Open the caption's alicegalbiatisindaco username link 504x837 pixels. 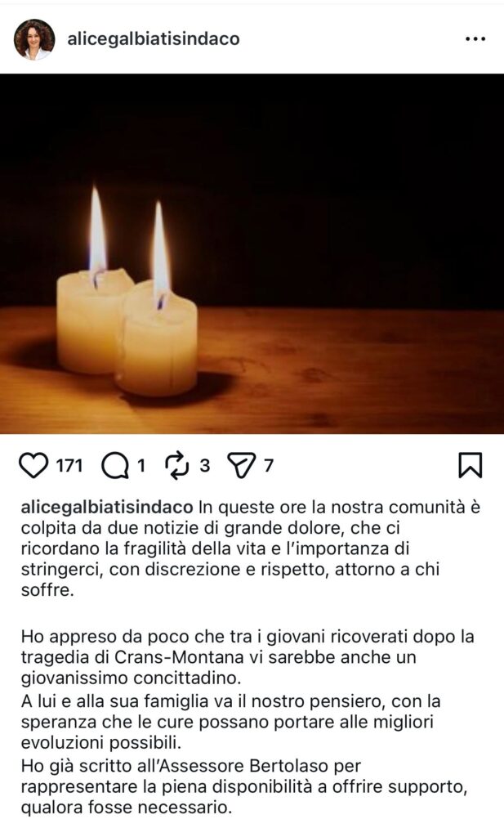coord(107,507)
